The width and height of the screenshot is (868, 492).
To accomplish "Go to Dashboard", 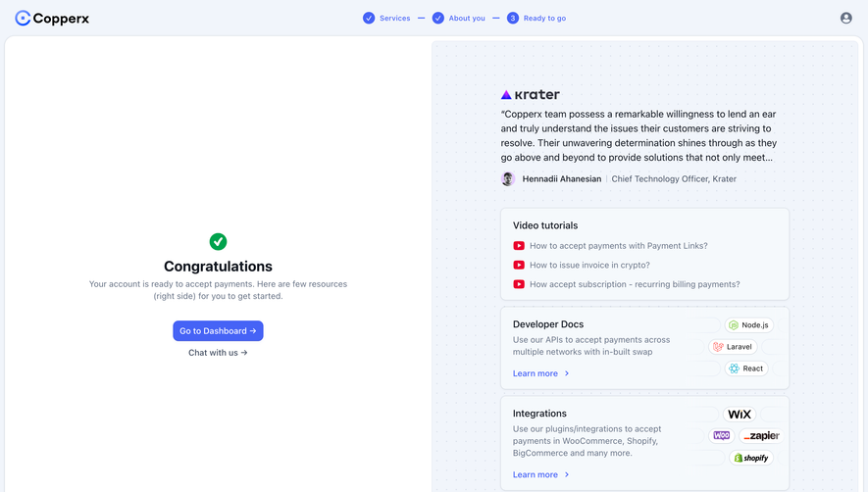I will click(x=218, y=331).
